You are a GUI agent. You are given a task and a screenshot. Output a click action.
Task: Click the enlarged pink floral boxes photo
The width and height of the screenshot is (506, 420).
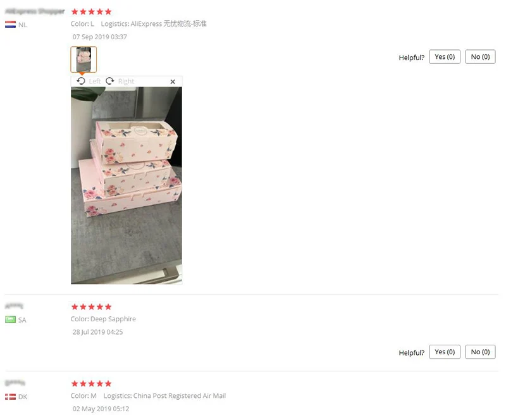point(126,185)
